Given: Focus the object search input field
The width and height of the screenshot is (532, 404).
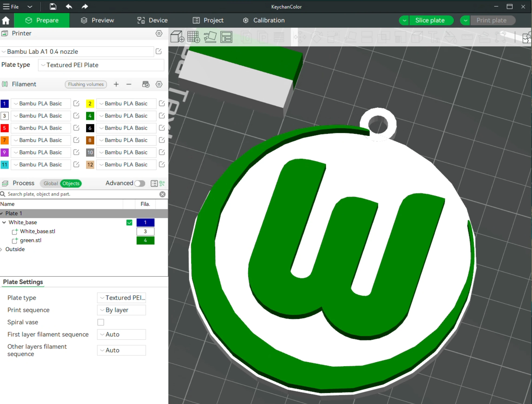Looking at the screenshot, I should (82, 194).
